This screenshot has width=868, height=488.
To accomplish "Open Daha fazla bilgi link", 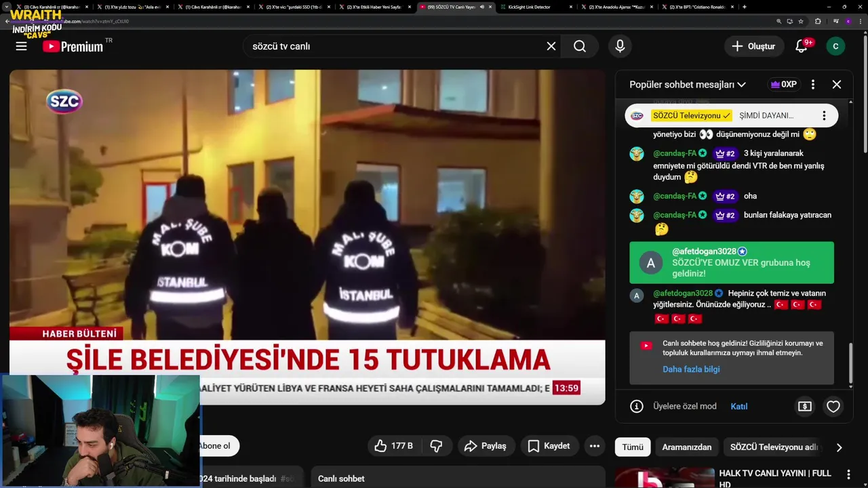I will point(691,369).
